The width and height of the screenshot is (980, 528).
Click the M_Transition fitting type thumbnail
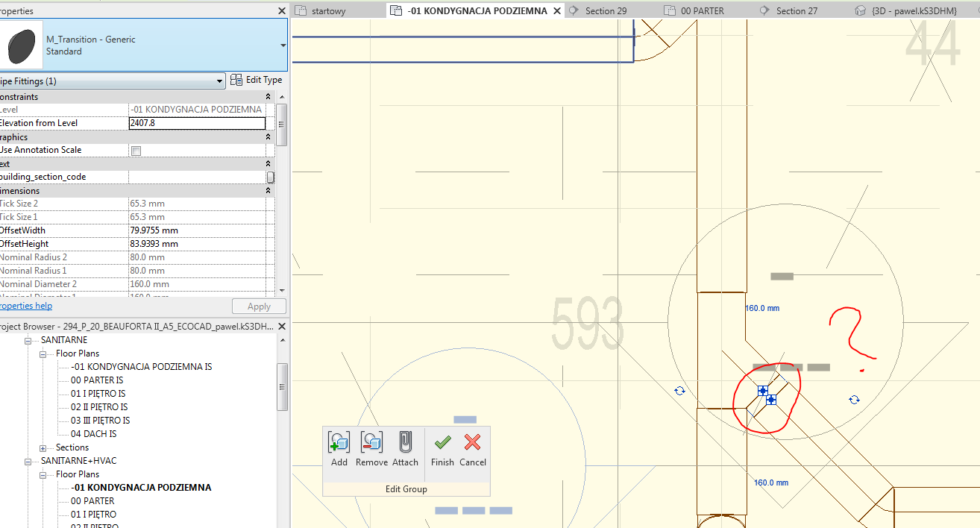pos(22,45)
